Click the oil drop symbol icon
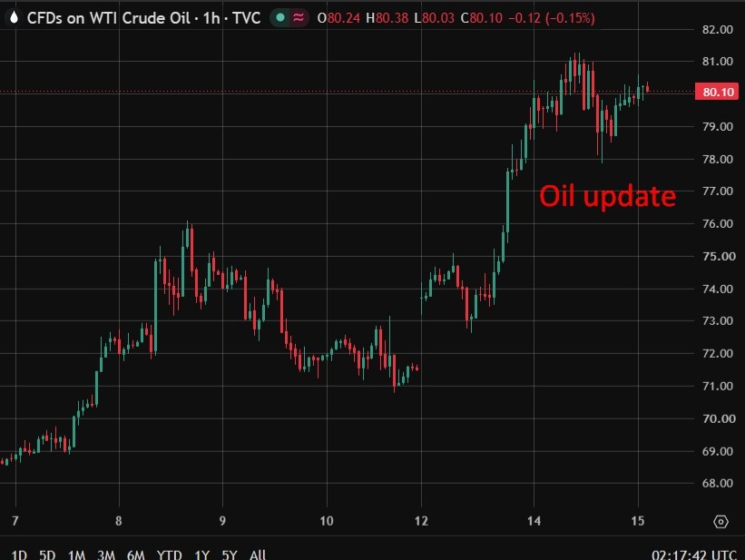745x560 pixels. (x=14, y=18)
